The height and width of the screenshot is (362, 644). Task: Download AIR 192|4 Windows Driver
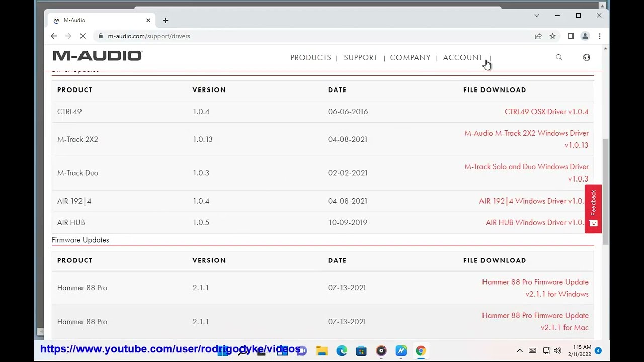coord(531,201)
